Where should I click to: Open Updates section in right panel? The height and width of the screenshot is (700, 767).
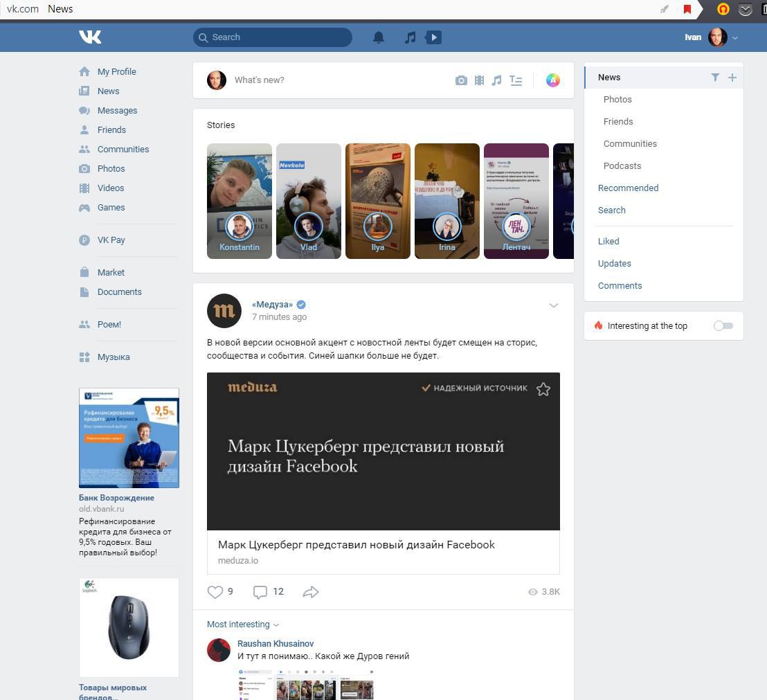[615, 264]
